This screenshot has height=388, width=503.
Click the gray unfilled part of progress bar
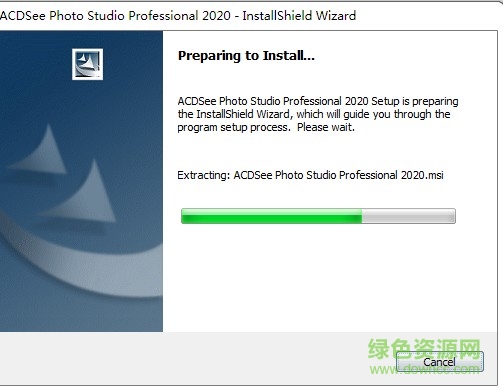(409, 216)
